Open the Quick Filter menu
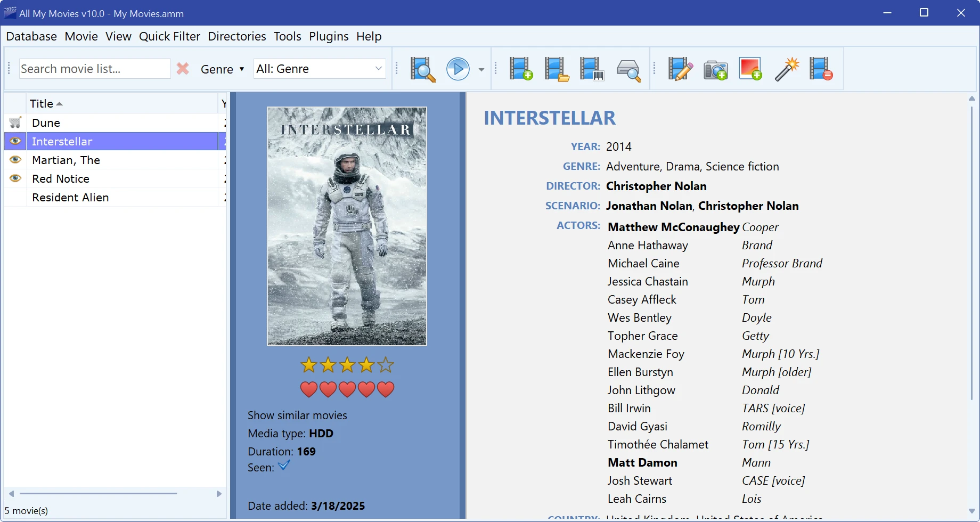980x522 pixels. pos(169,36)
